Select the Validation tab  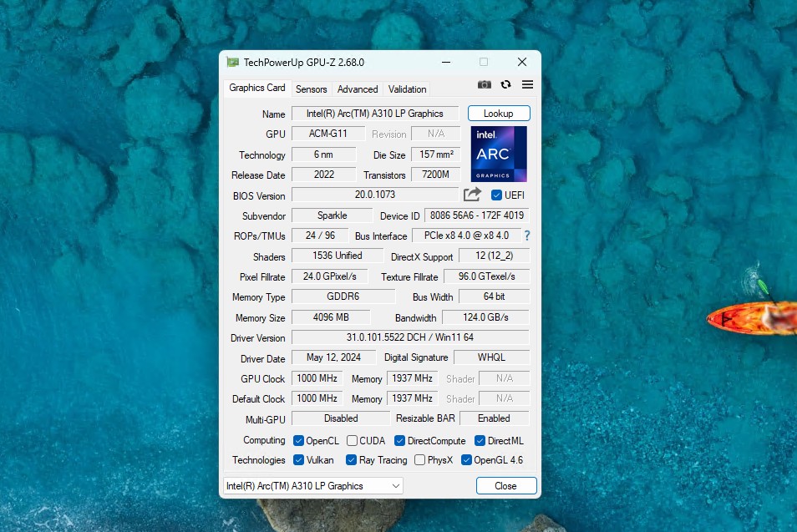[407, 89]
